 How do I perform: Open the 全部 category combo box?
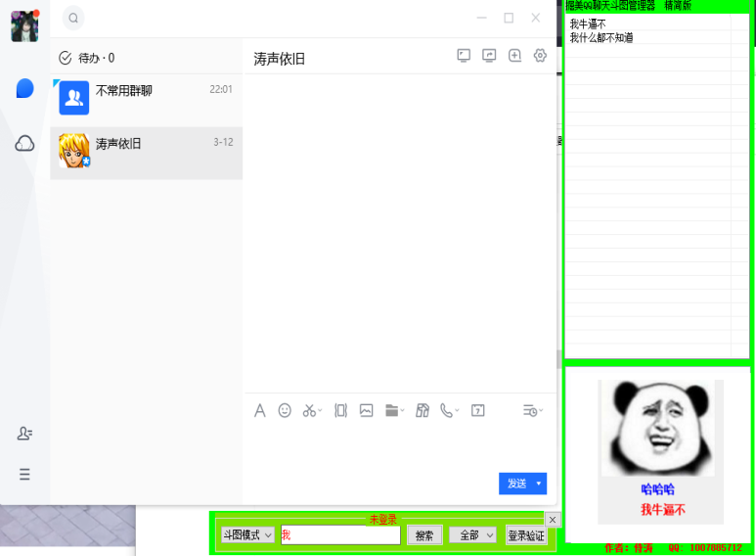click(x=472, y=534)
